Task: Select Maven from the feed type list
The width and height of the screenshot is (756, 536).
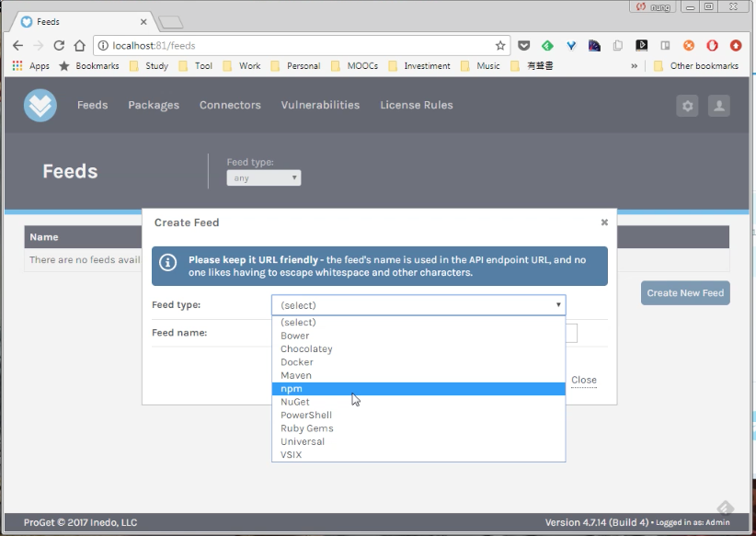Action: (x=418, y=375)
